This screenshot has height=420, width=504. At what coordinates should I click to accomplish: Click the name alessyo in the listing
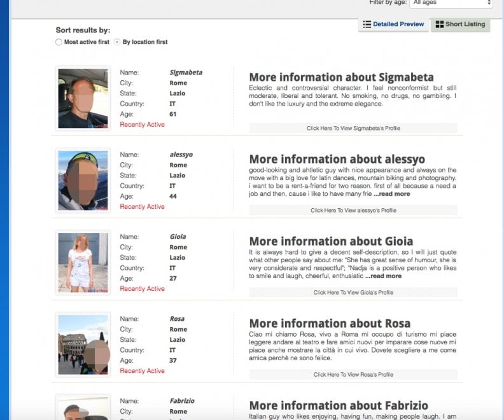pos(181,155)
